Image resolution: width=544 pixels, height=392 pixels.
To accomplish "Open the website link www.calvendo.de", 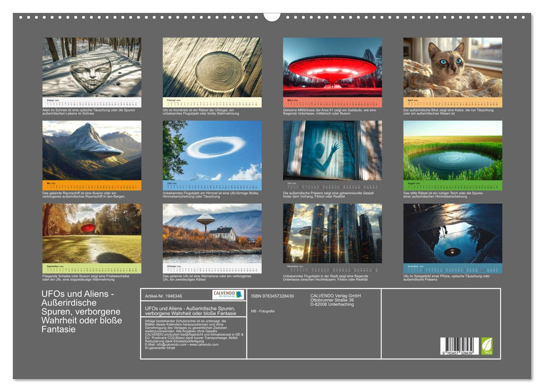I will 204,345.
